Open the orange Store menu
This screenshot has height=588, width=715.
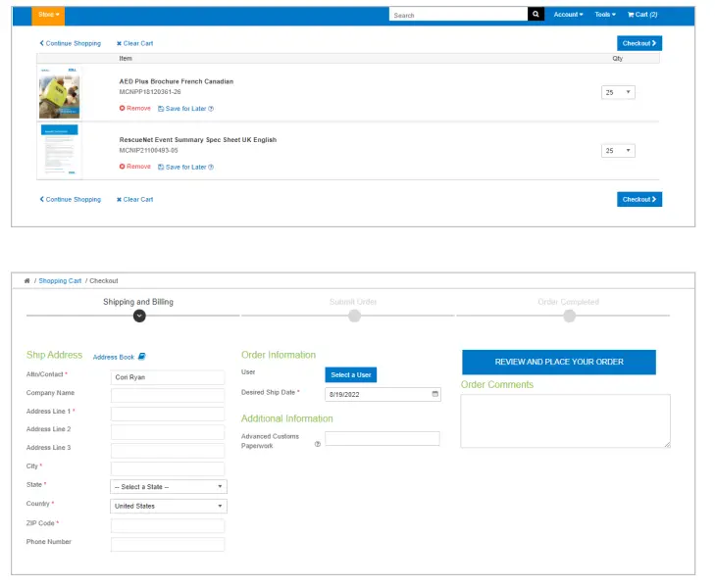pos(48,15)
